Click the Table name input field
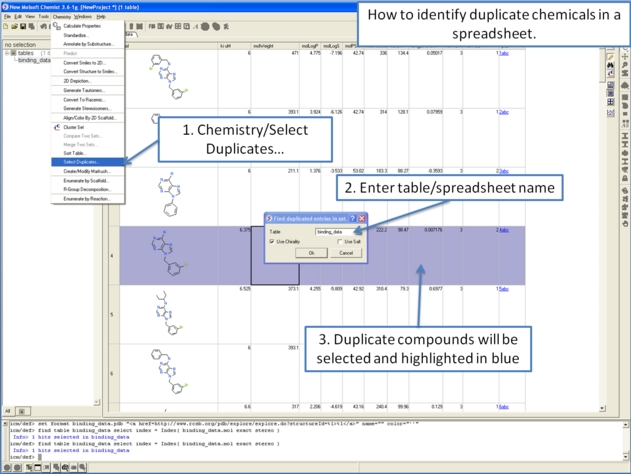Image resolution: width=631 pixels, height=474 pixels. click(337, 231)
